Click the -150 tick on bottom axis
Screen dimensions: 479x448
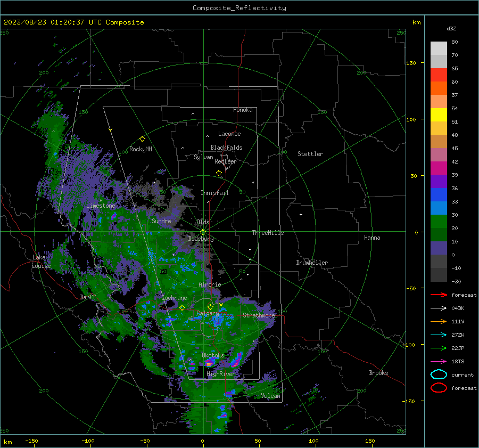coord(31,441)
